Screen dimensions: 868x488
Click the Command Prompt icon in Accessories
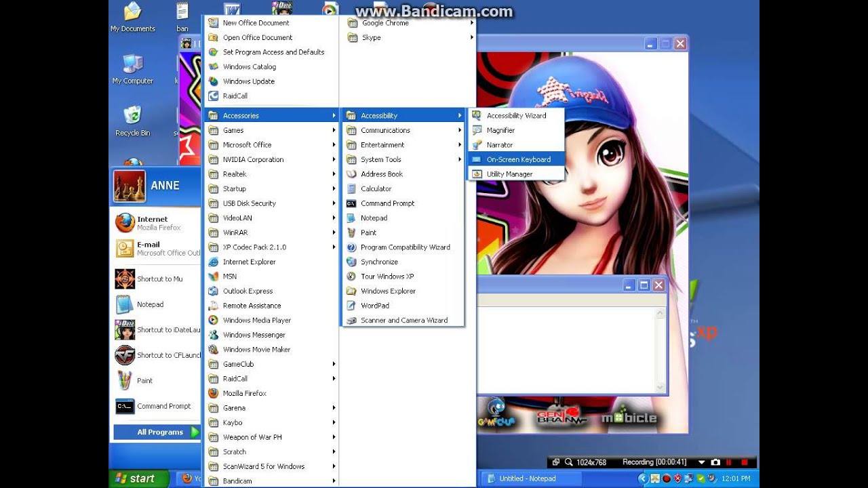351,203
